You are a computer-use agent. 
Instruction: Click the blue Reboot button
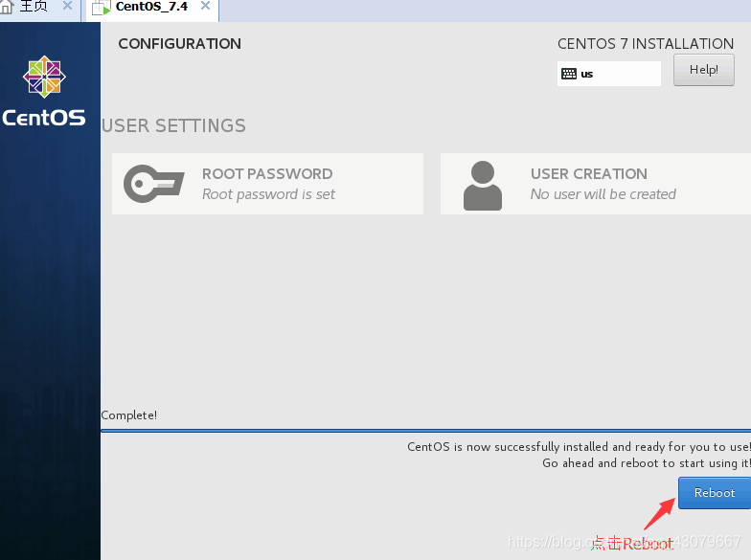click(x=715, y=492)
